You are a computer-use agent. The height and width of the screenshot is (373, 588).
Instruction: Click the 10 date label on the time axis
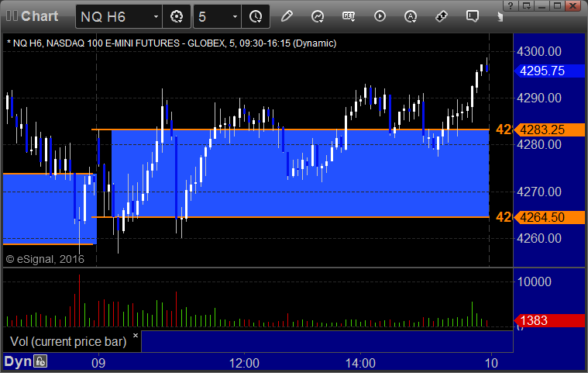pyautogui.click(x=491, y=363)
